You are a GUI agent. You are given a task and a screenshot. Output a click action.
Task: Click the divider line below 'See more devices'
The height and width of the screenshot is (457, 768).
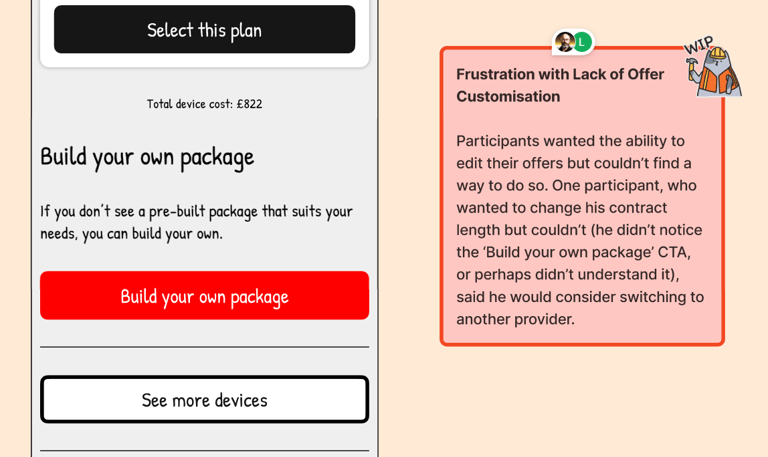pyautogui.click(x=204, y=451)
